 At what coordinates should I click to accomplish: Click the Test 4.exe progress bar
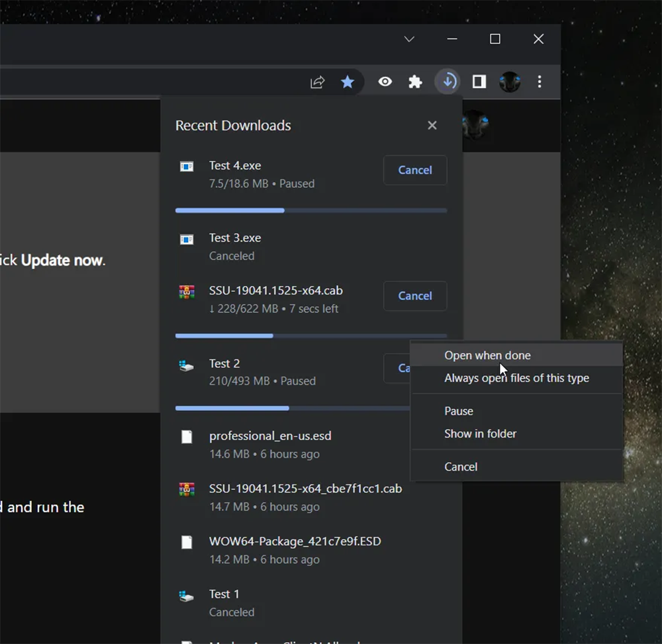pyautogui.click(x=310, y=210)
